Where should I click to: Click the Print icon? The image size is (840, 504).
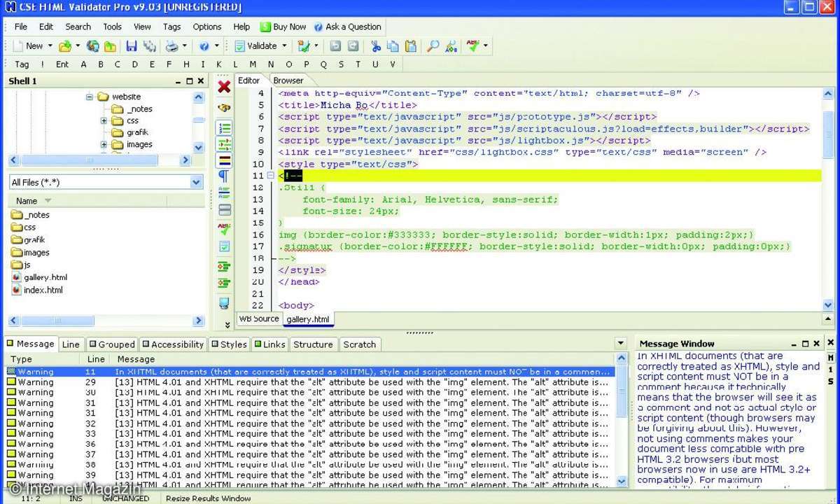[171, 46]
